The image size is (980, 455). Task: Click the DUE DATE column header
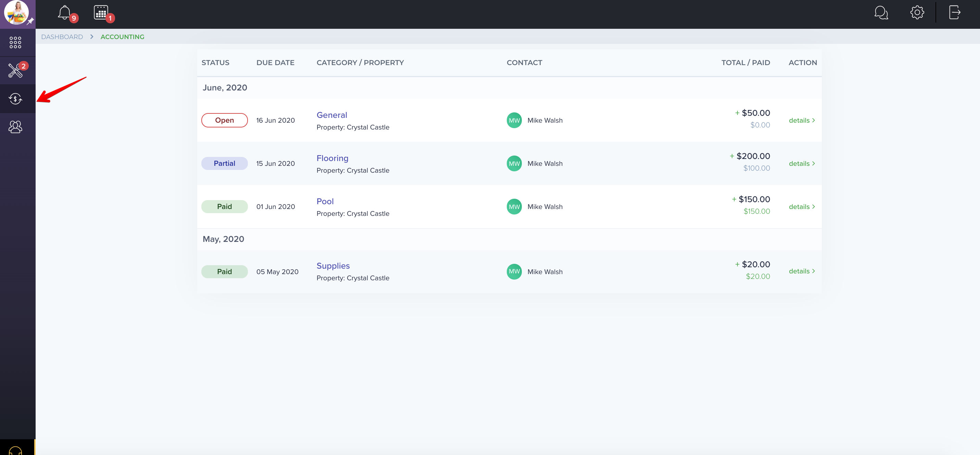275,63
